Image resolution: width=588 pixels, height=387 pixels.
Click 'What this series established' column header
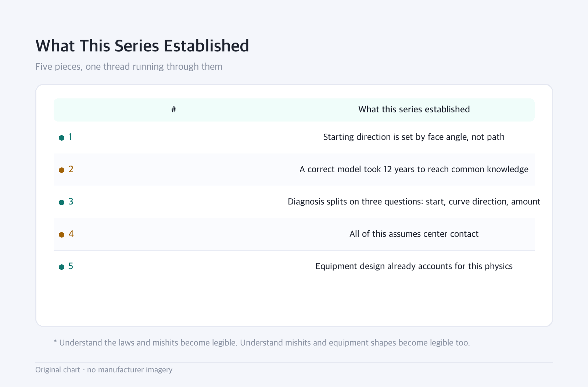tap(414, 109)
